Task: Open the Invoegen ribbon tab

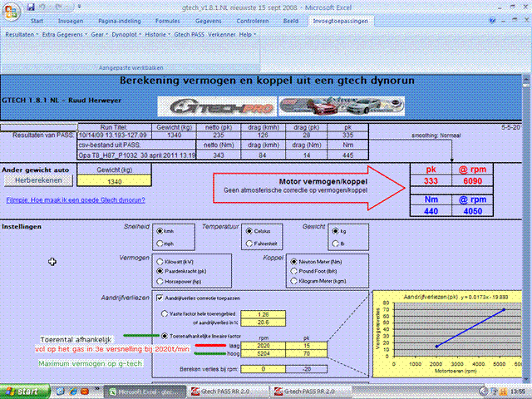Action: [x=71, y=21]
